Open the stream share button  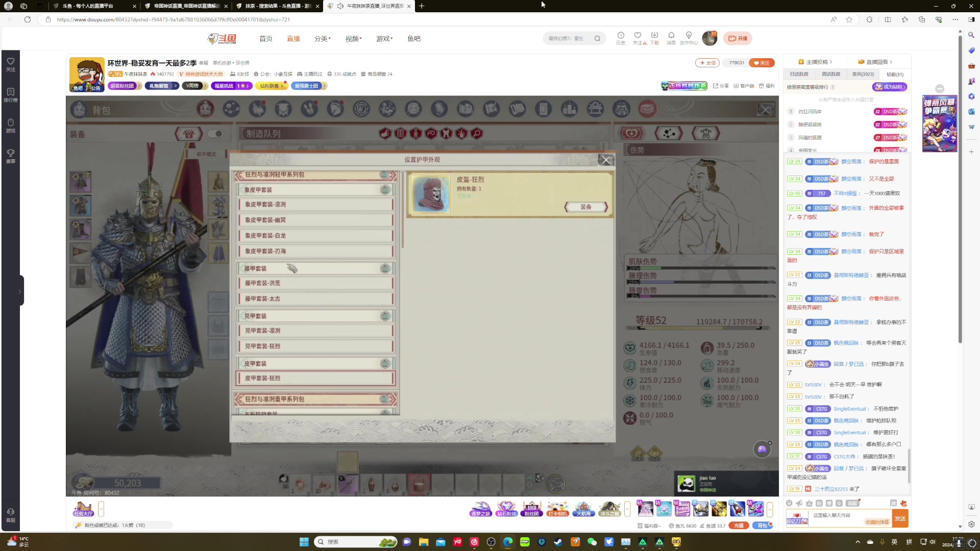pyautogui.click(x=721, y=86)
